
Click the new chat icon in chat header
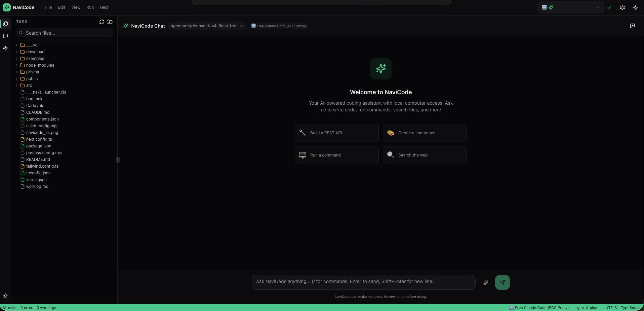pyautogui.click(x=633, y=26)
